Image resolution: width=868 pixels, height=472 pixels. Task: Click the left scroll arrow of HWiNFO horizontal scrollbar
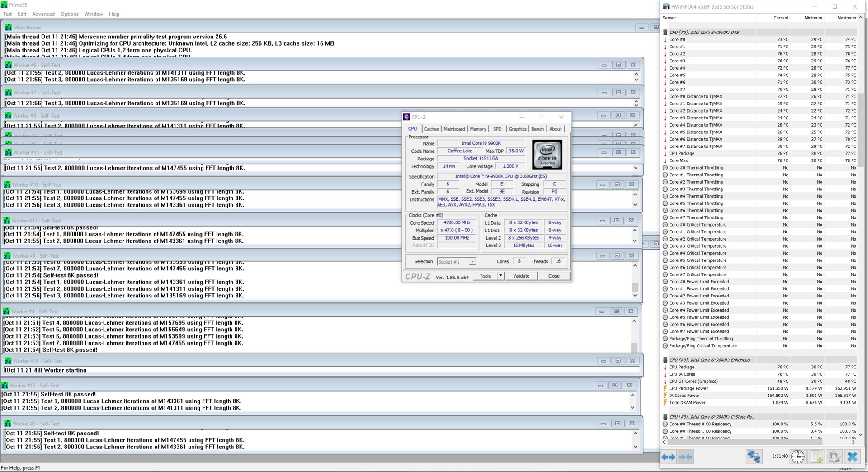[x=664, y=442]
